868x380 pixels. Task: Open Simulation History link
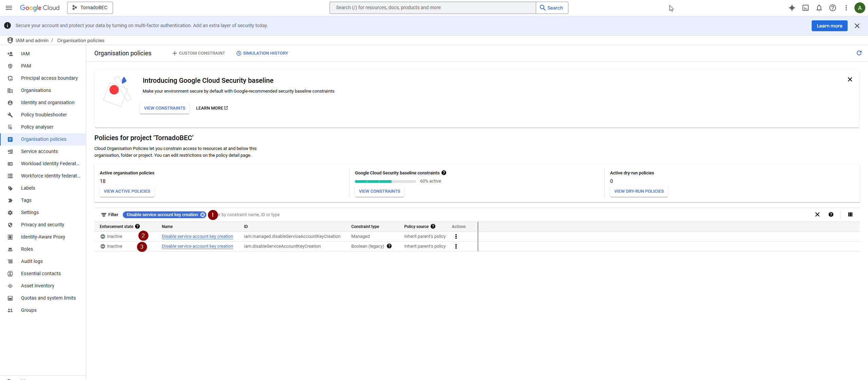tap(262, 53)
